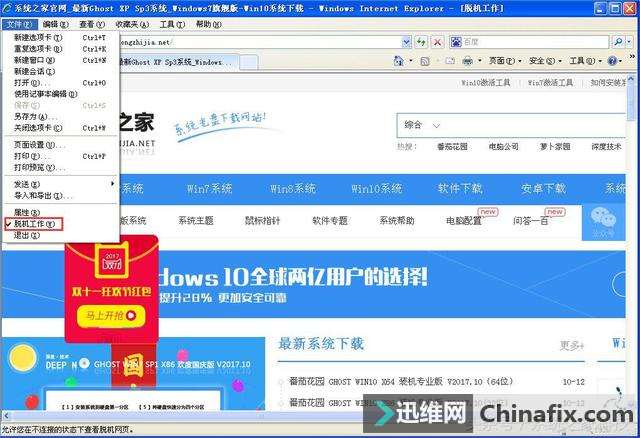This screenshot has height=438, width=640.
Task: Click the 安卓下载 navigation link
Action: coord(543,189)
